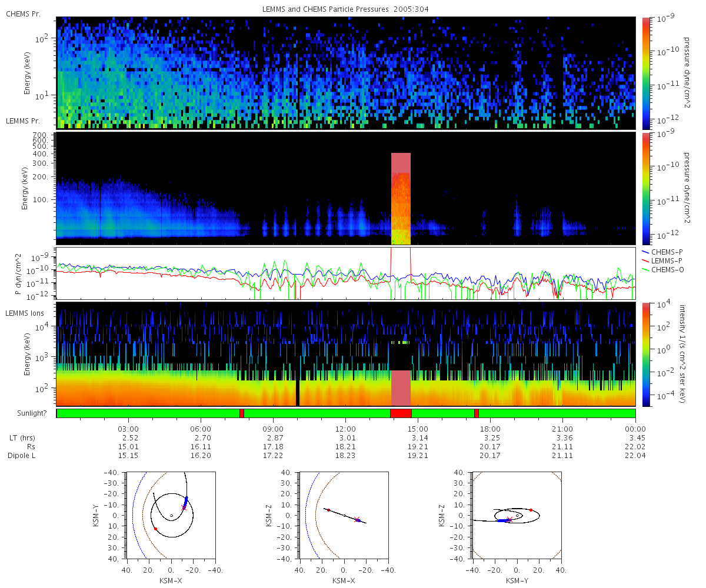Click the Dipole L value 16.20
This screenshot has height=588, width=706.
201,456
